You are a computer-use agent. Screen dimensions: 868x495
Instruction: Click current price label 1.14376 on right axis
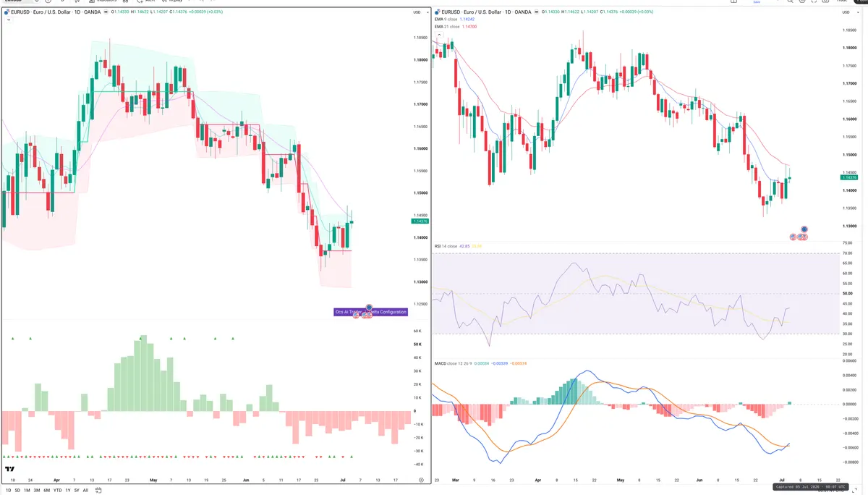pyautogui.click(x=850, y=177)
